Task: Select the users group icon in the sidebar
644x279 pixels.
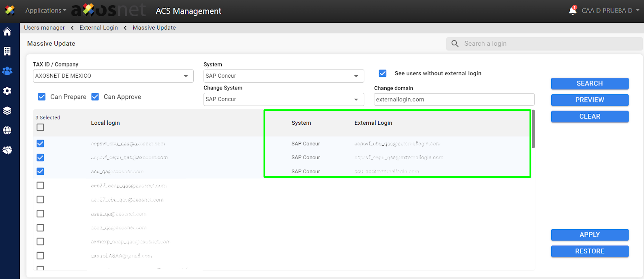Action: click(x=7, y=71)
